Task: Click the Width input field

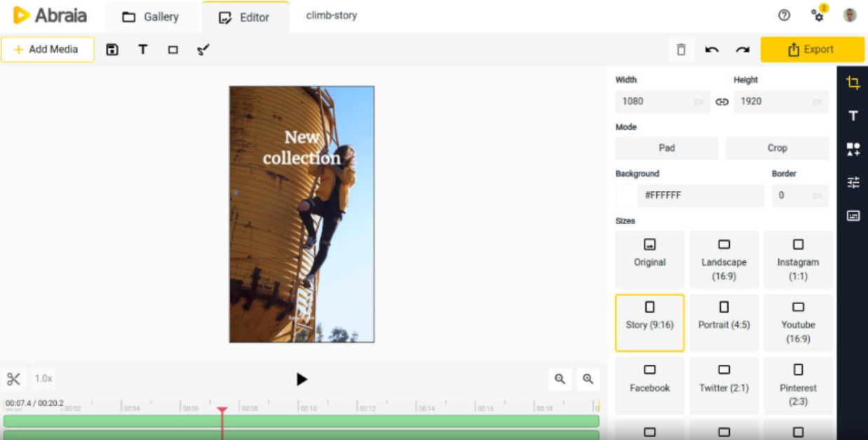Action: [662, 102]
